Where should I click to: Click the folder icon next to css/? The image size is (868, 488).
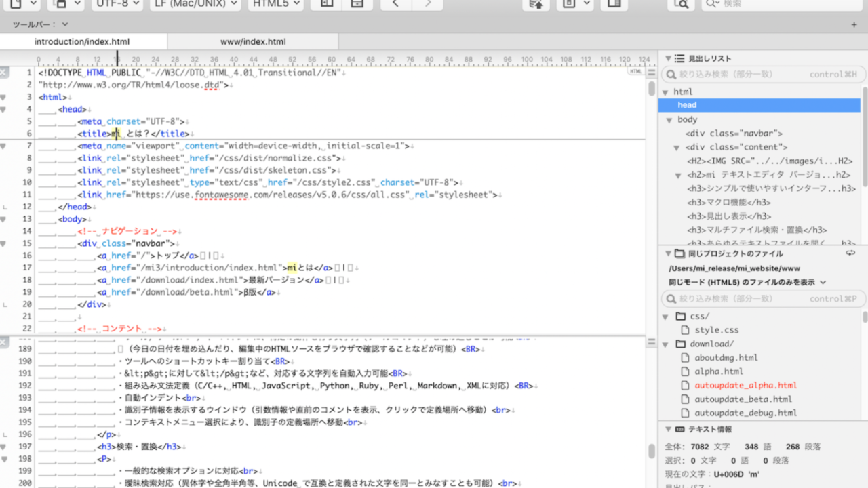pyautogui.click(x=681, y=317)
